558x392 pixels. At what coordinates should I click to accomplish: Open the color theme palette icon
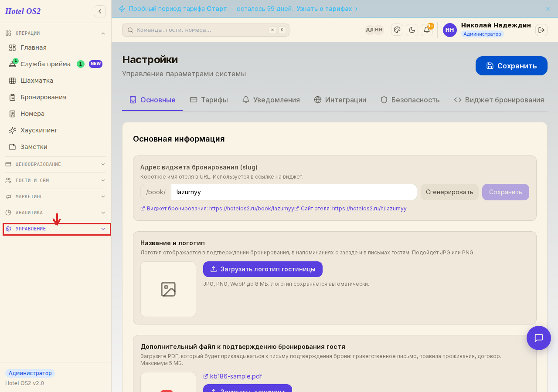[x=397, y=30]
